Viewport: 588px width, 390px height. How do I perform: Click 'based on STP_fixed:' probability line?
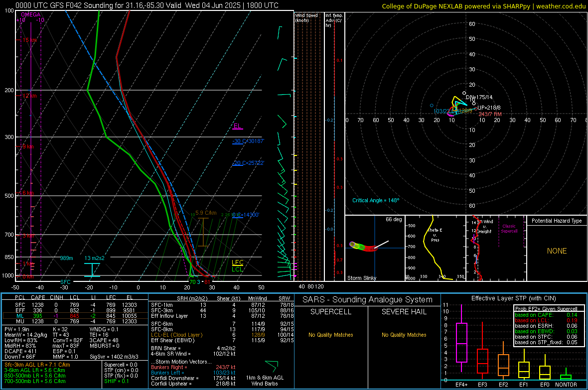[546, 342]
